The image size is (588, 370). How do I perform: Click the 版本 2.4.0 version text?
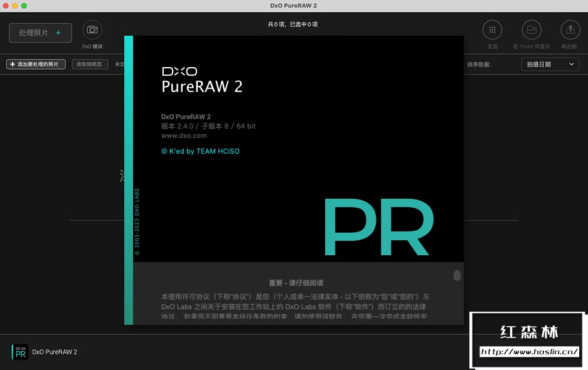tap(208, 126)
